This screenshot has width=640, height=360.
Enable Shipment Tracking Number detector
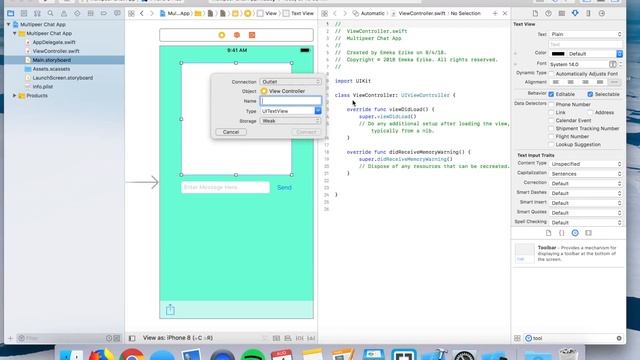[x=551, y=129]
